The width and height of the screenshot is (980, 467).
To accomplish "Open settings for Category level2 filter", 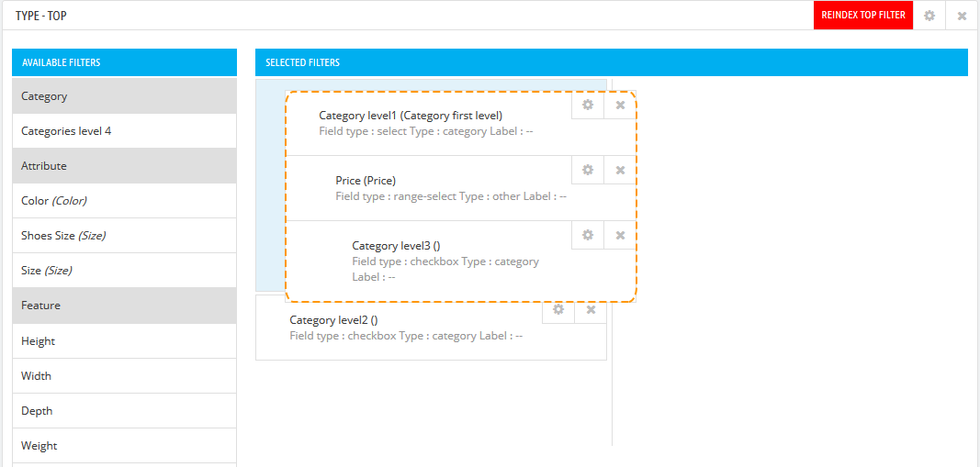I will 558,310.
